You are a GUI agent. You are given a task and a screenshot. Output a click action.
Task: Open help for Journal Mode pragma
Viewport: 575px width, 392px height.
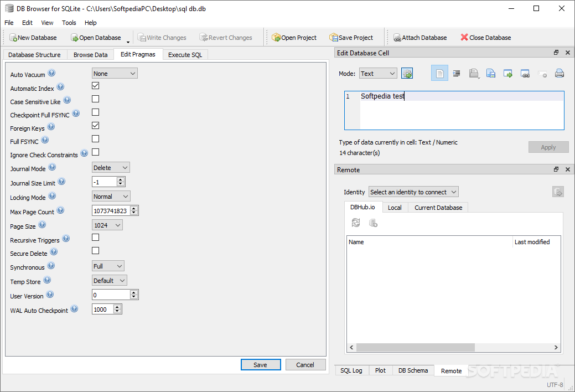pos(53,167)
